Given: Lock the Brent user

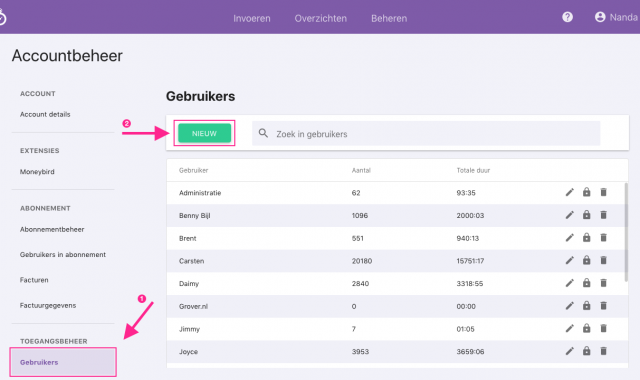Looking at the screenshot, I should 587,238.
